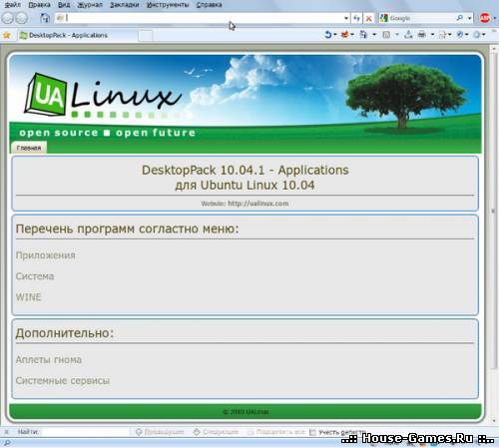Click the blue undo arrow toolbar icon
The height and width of the screenshot is (448, 499).
pos(328,34)
